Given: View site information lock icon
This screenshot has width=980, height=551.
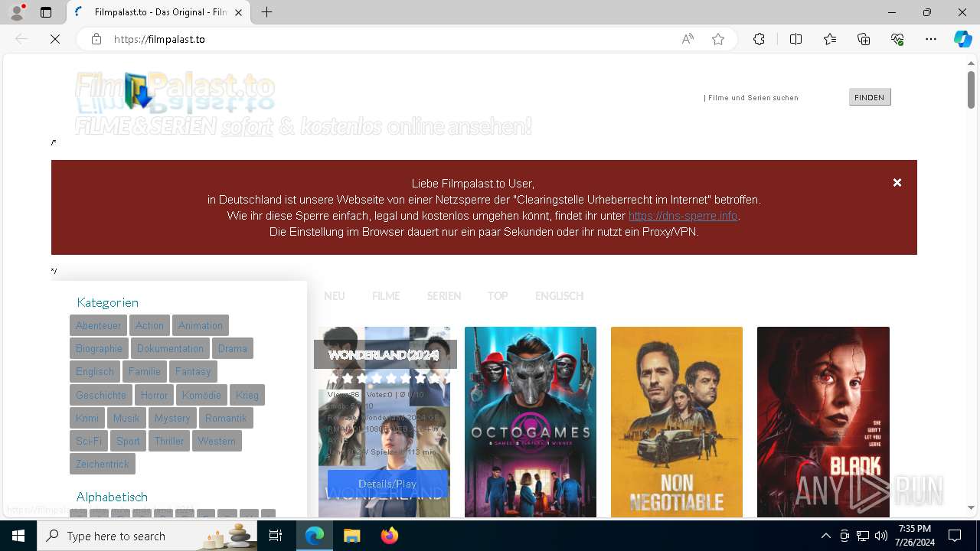Looking at the screenshot, I should click(x=96, y=39).
